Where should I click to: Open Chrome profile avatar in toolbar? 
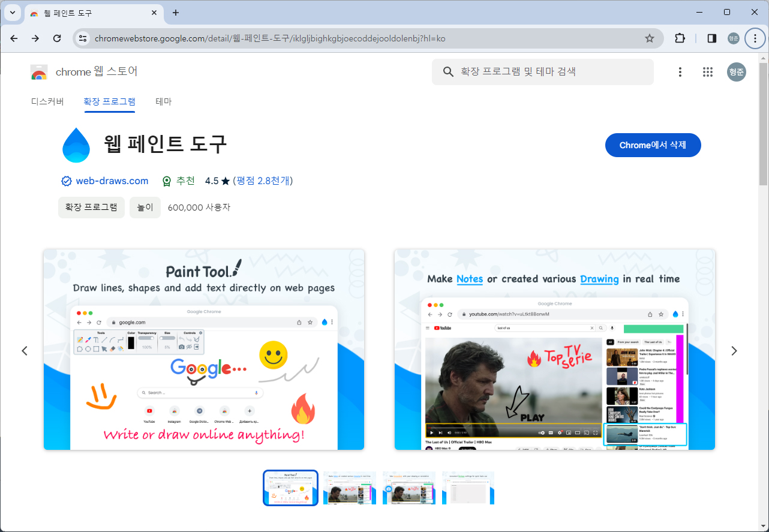pyautogui.click(x=734, y=38)
